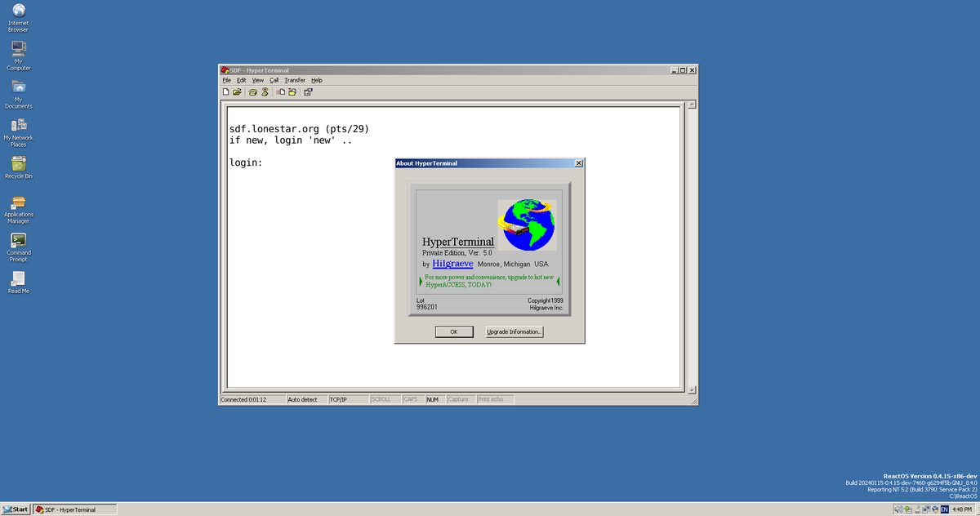
Task: Click the 'TCP/IP' status field
Action: [x=348, y=399]
